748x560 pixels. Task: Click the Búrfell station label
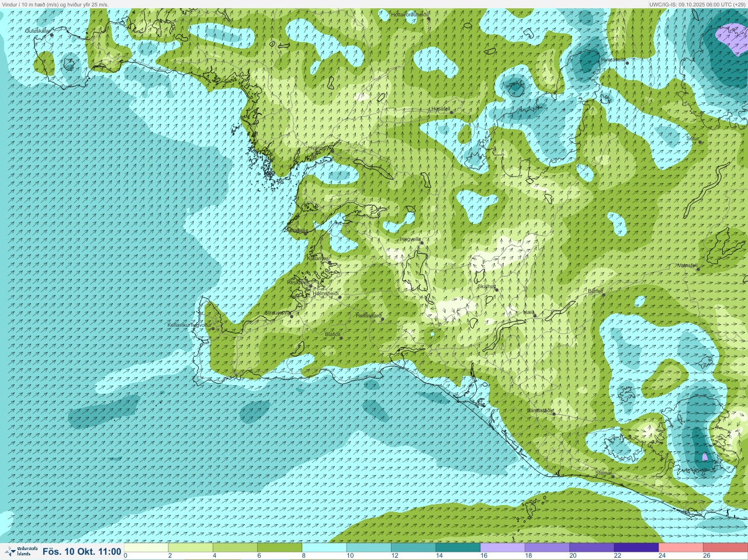point(595,291)
